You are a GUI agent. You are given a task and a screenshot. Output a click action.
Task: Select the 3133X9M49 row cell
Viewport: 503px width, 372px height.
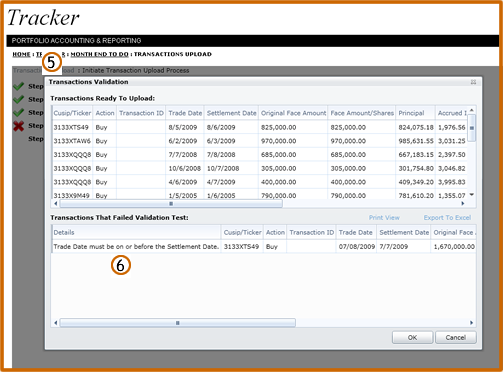(x=72, y=195)
